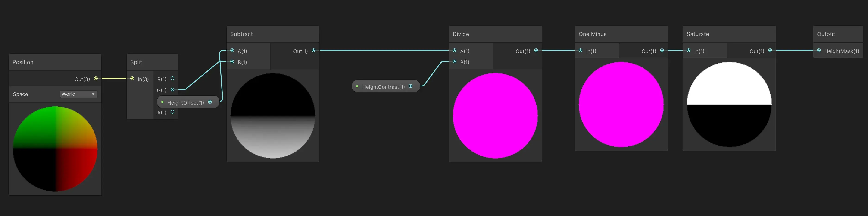Click the One Minus magenta preview
Image resolution: width=868 pixels, height=216 pixels.
click(x=621, y=104)
